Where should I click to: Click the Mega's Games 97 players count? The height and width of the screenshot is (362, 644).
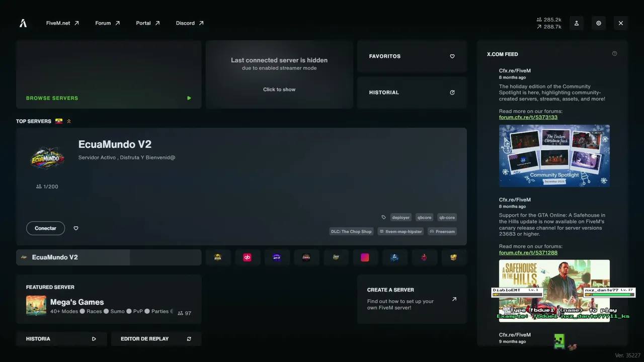tap(185, 313)
